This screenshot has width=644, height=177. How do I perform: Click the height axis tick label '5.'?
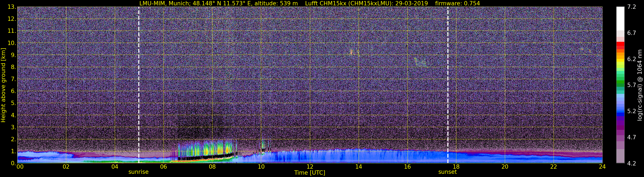[13, 103]
